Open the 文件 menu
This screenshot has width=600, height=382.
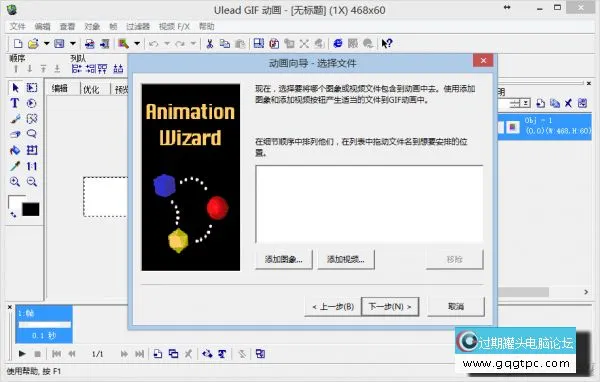(17, 26)
